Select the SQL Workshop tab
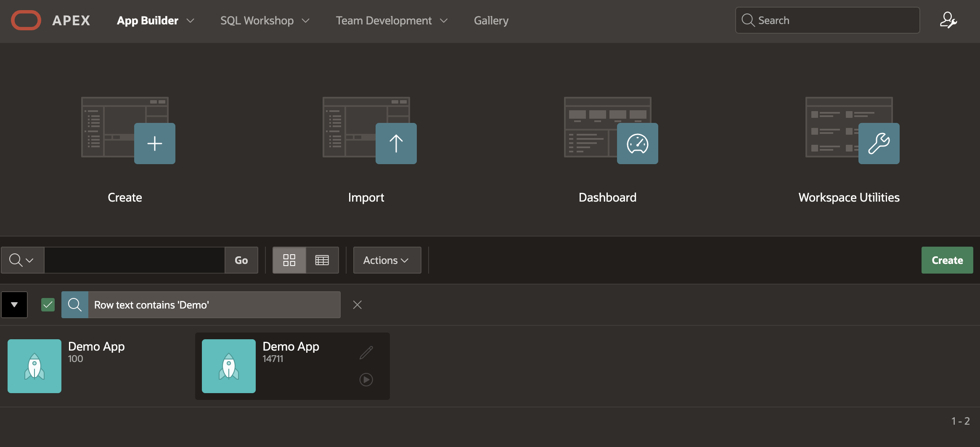The image size is (980, 447). (x=257, y=21)
